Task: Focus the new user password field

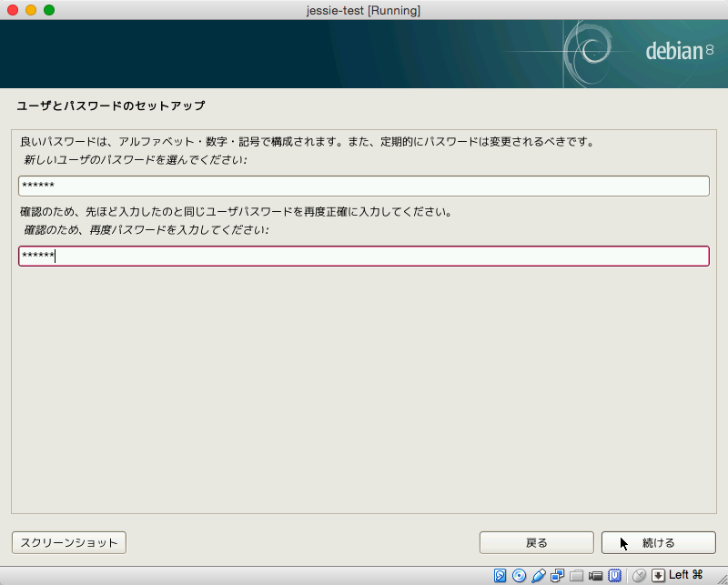Action: point(364,186)
